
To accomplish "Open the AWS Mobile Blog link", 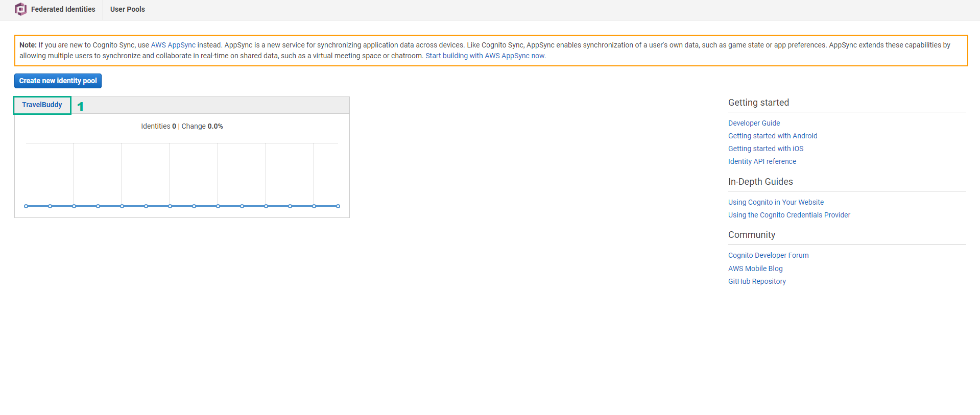I will click(x=755, y=268).
